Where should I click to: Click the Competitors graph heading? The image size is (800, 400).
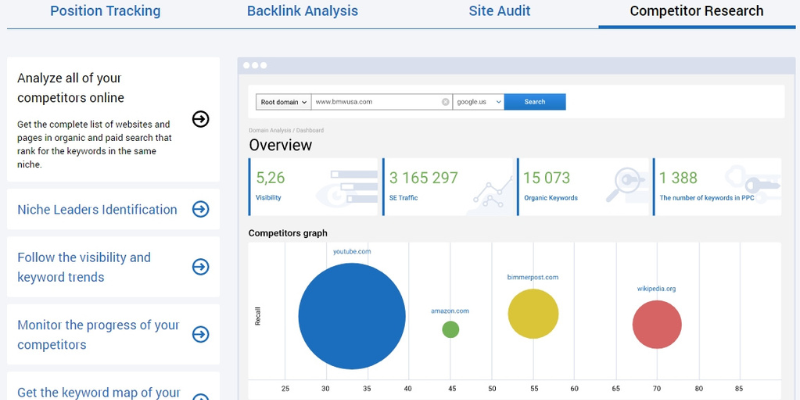pos(288,233)
